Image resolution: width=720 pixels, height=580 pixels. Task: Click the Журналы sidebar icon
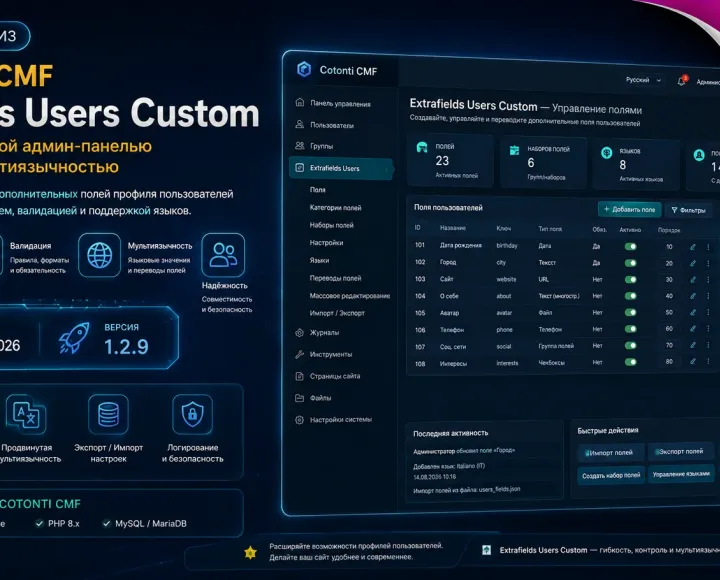pos(299,332)
